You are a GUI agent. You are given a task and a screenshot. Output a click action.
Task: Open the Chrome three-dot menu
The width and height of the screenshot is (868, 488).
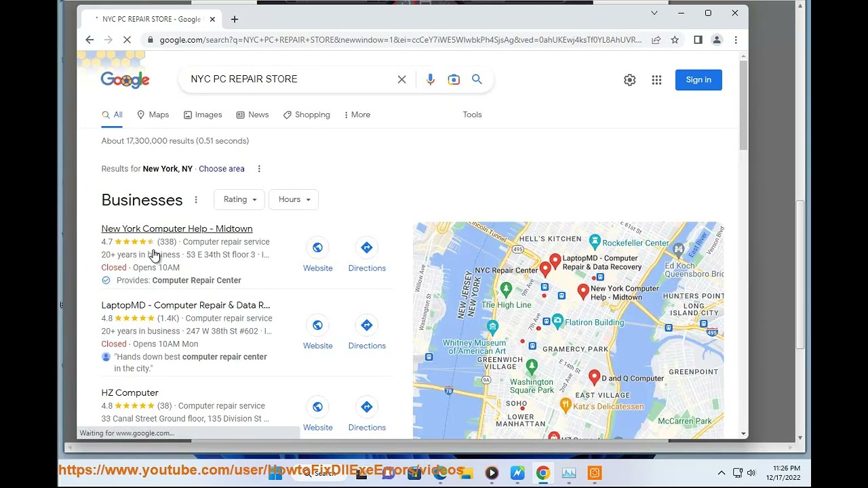point(736,40)
